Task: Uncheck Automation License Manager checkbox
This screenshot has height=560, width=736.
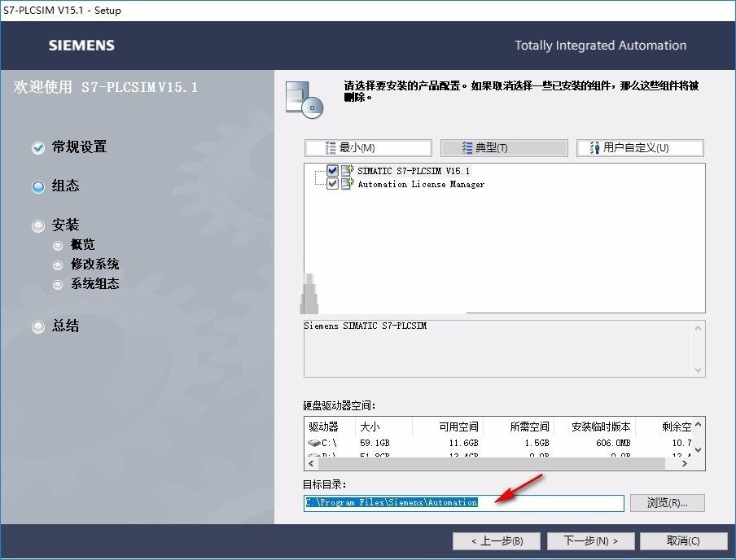Action: pyautogui.click(x=332, y=183)
